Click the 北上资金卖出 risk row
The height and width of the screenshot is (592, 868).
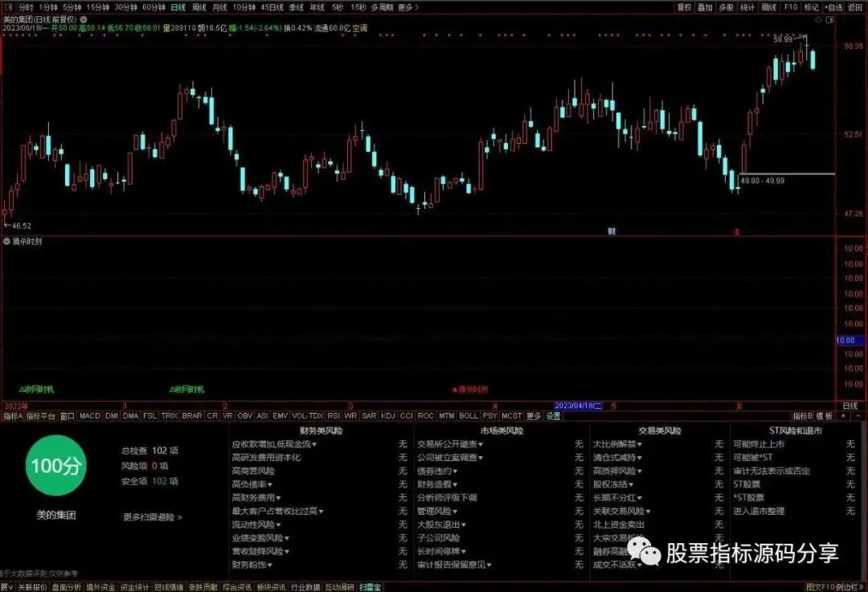pos(658,525)
